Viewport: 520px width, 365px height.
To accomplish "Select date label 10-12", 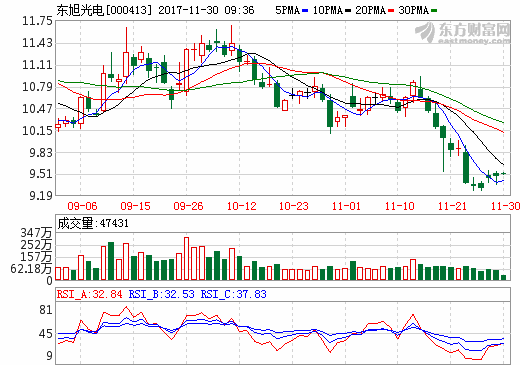I will [241, 206].
